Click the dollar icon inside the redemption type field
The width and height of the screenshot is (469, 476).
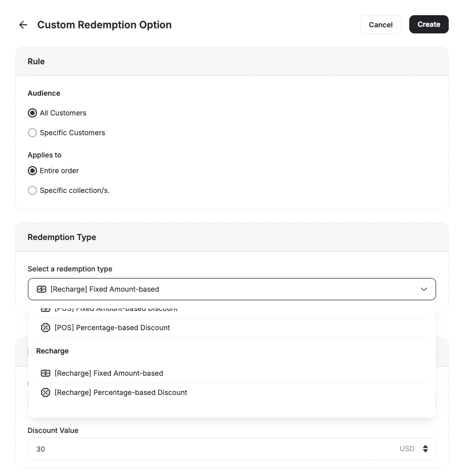[42, 289]
